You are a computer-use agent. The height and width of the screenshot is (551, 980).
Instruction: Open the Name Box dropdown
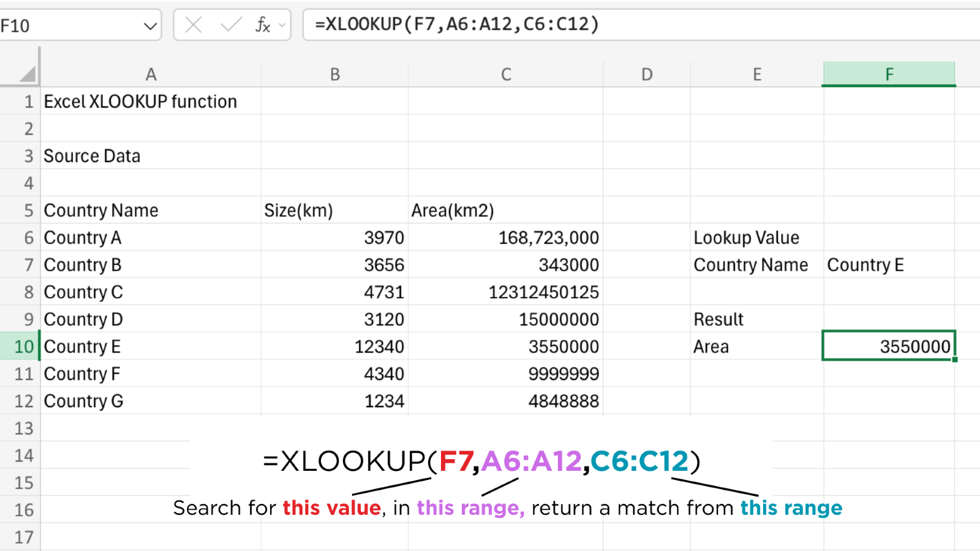point(149,24)
